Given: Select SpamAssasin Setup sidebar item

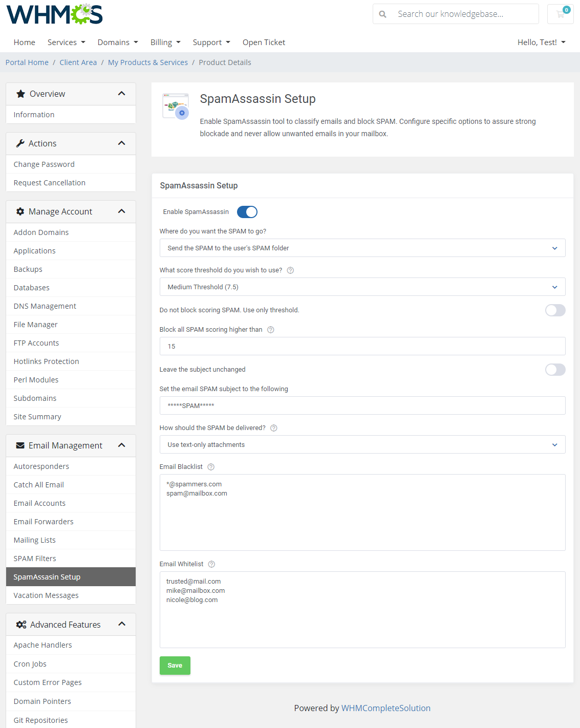Looking at the screenshot, I should coord(71,577).
